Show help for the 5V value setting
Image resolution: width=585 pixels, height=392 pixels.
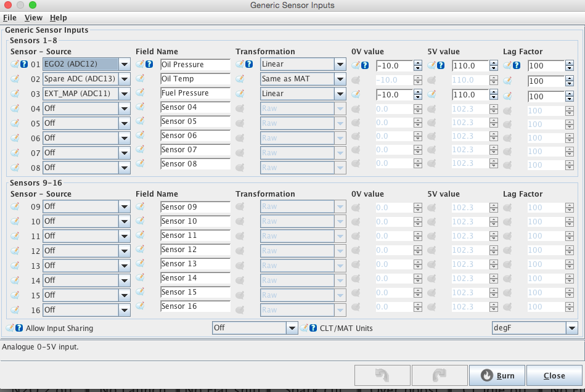click(441, 65)
